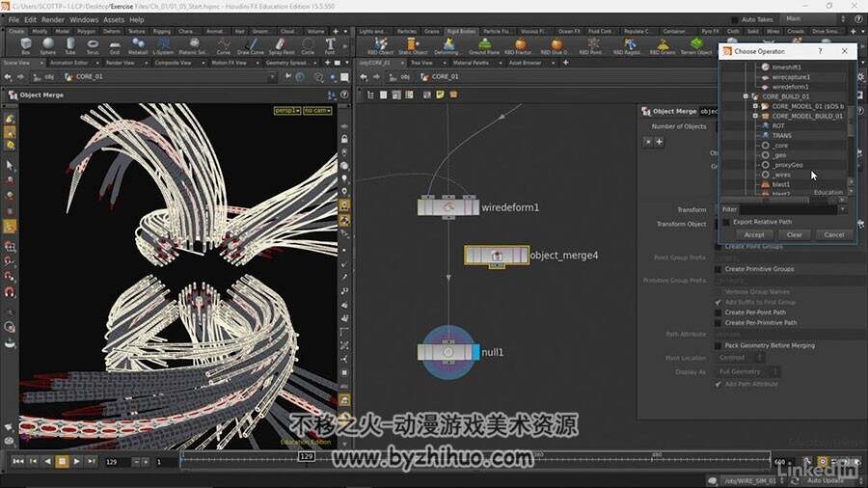Click the current frame field showing 129
The width and height of the screenshot is (868, 488).
pyautogui.click(x=117, y=461)
